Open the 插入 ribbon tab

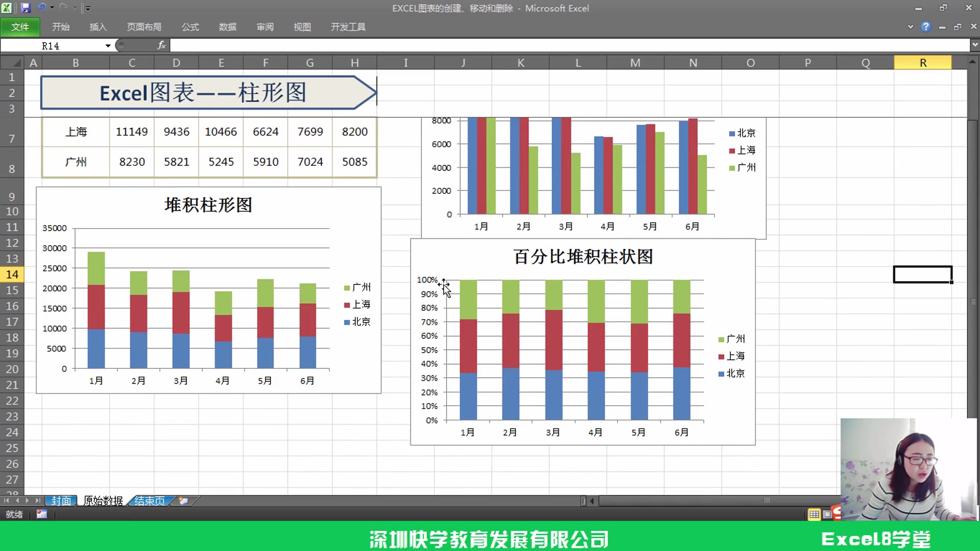[x=98, y=27]
